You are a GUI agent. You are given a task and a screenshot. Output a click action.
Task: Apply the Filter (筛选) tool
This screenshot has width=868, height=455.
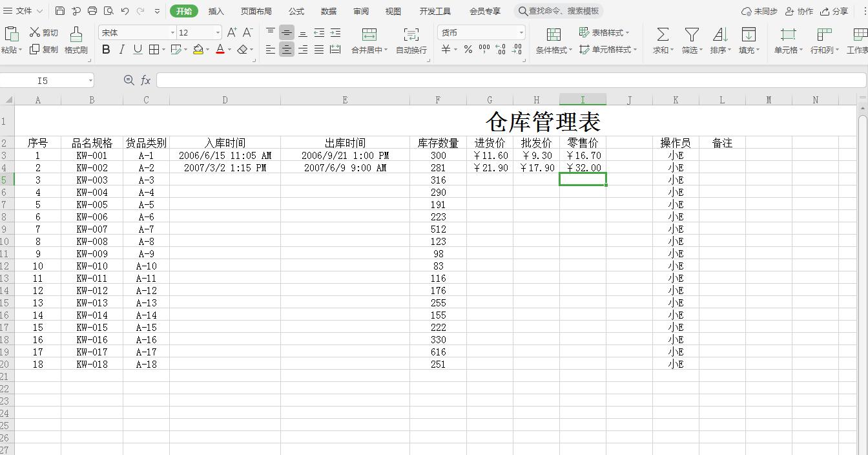691,40
